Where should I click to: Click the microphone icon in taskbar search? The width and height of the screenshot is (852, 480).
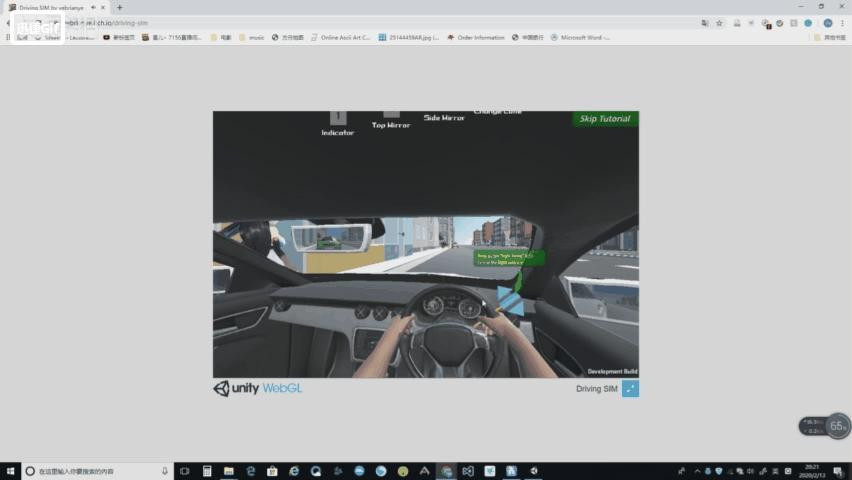click(165, 471)
